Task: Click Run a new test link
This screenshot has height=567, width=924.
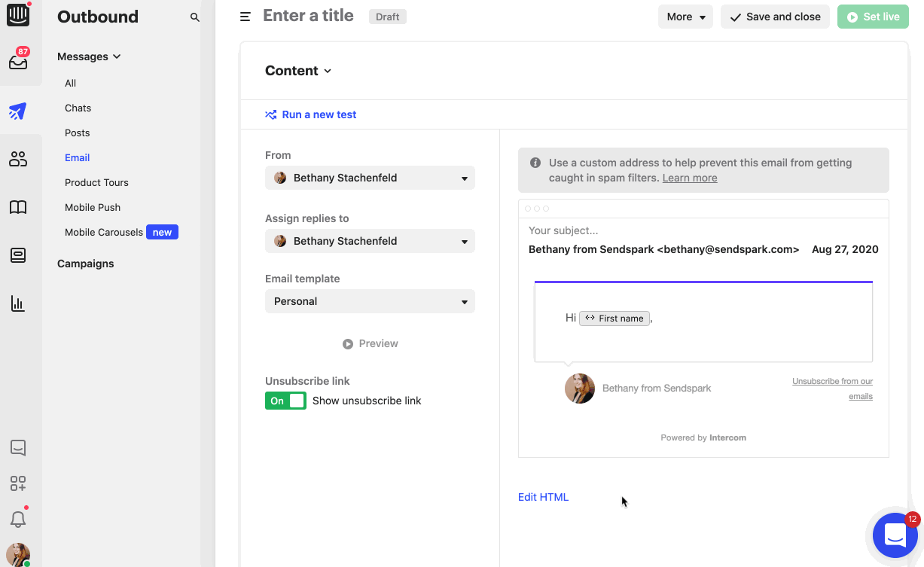Action: (311, 114)
